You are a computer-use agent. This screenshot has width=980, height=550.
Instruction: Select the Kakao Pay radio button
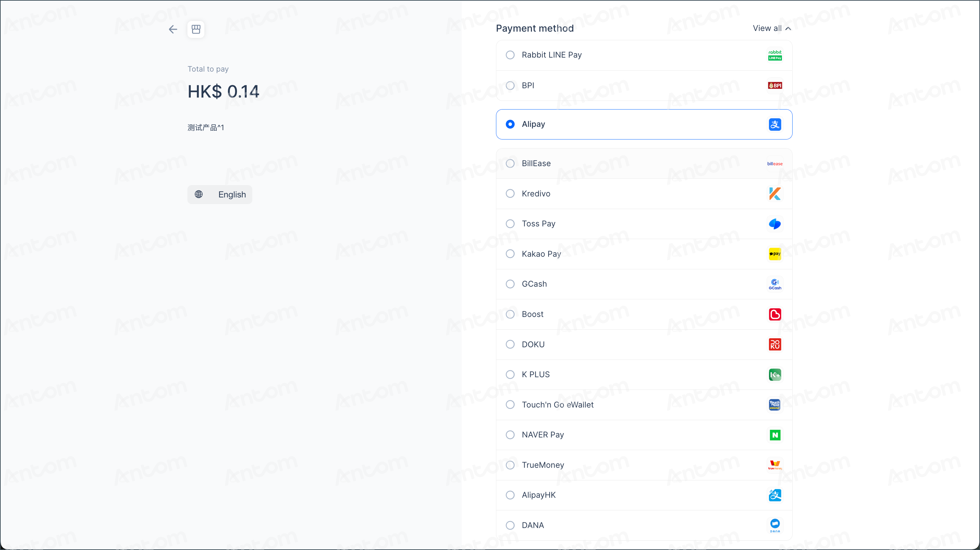tap(510, 254)
